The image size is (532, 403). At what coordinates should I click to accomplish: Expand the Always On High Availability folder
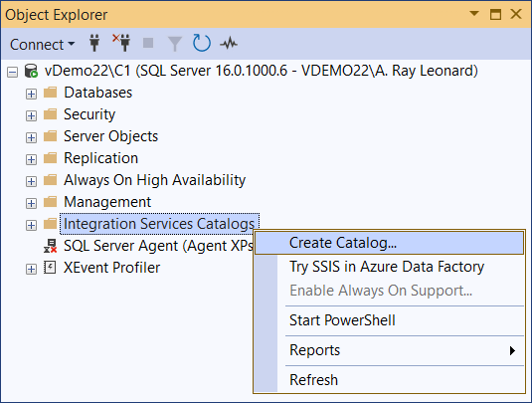coord(31,181)
